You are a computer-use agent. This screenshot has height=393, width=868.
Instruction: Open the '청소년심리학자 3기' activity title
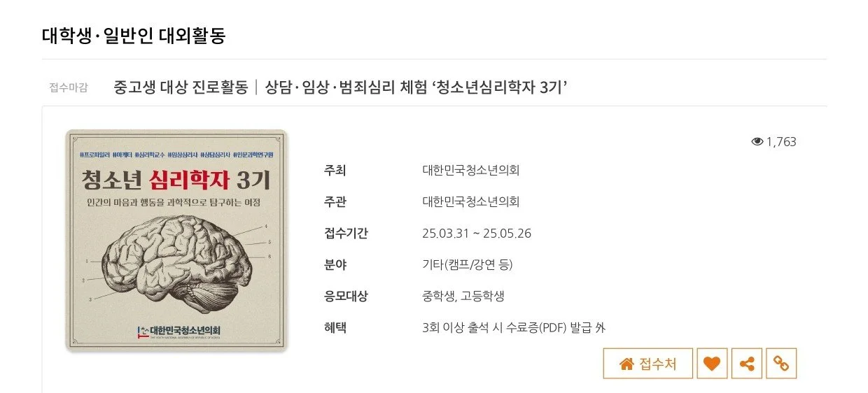click(339, 88)
